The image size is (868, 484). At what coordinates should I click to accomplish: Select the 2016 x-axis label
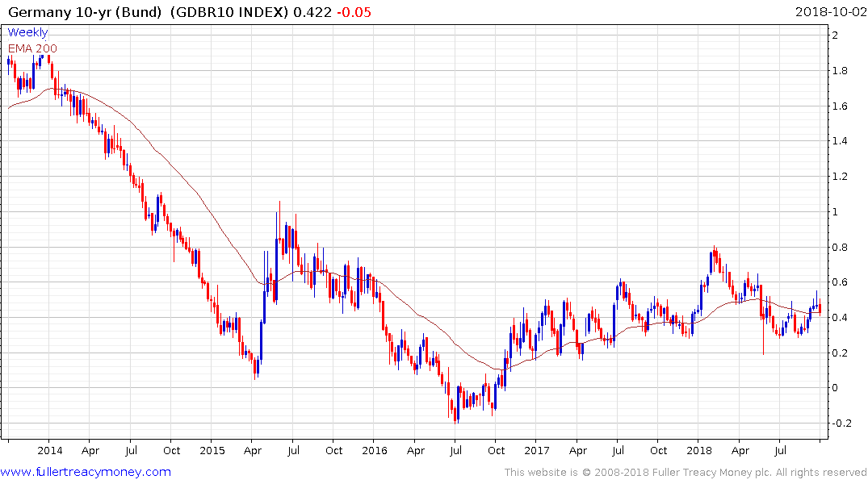pos(375,451)
